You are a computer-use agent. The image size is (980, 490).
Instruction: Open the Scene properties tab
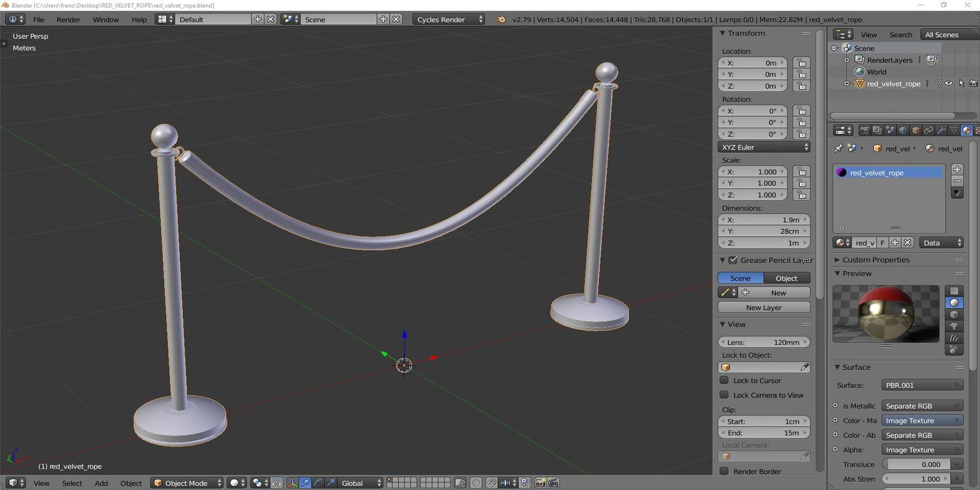click(x=890, y=131)
